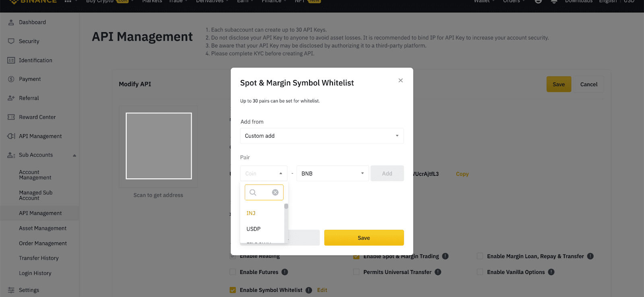Click the Identification card icon
The width and height of the screenshot is (644, 297).
click(11, 60)
